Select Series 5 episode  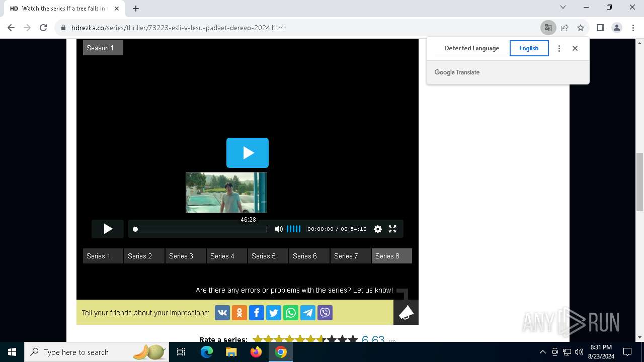point(268,256)
